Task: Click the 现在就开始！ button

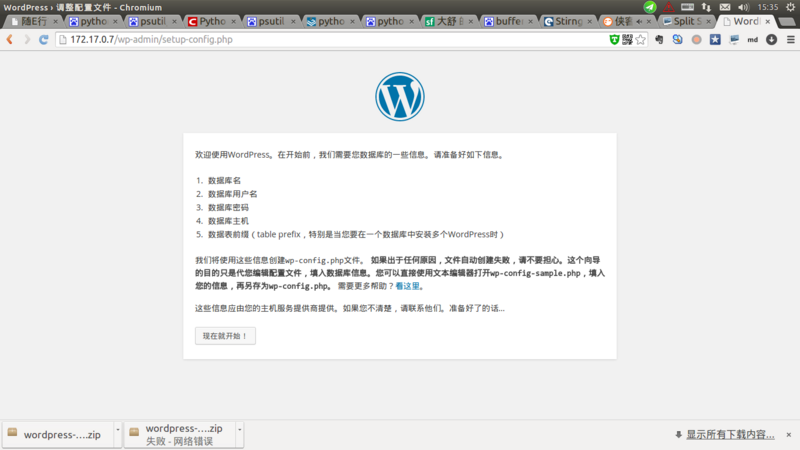Action: (x=225, y=336)
